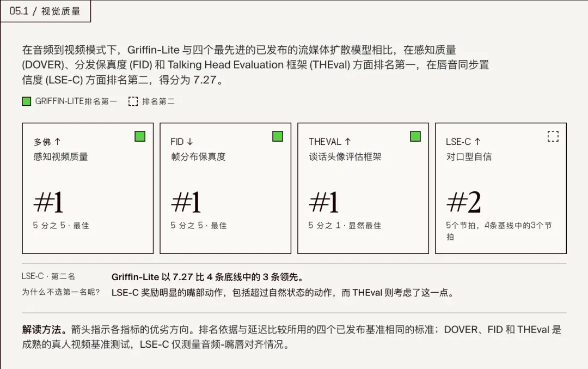Screen dimensions: 588x369
Task: Click the card heading FID
Action: pyautogui.click(x=177, y=142)
